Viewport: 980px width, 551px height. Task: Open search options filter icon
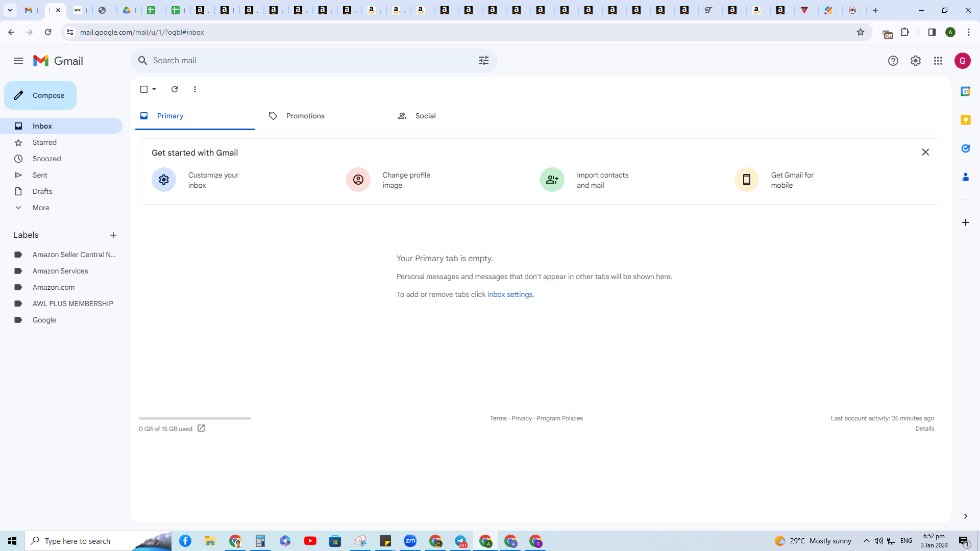click(484, 61)
